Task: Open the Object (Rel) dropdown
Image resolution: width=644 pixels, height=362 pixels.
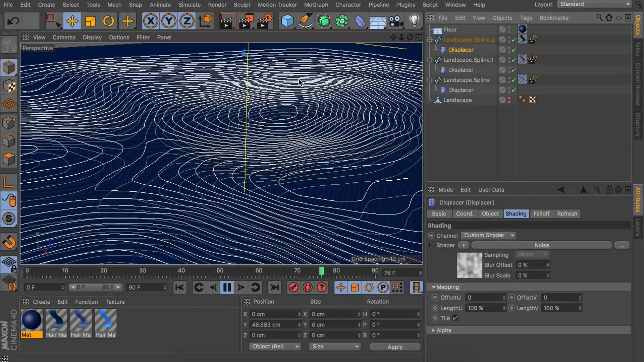Action: (275, 346)
